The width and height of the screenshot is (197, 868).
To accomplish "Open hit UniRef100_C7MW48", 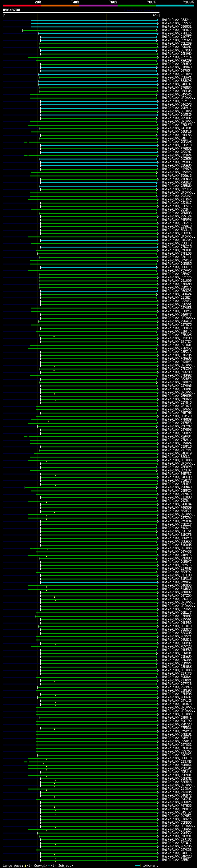I will tap(177, 67).
